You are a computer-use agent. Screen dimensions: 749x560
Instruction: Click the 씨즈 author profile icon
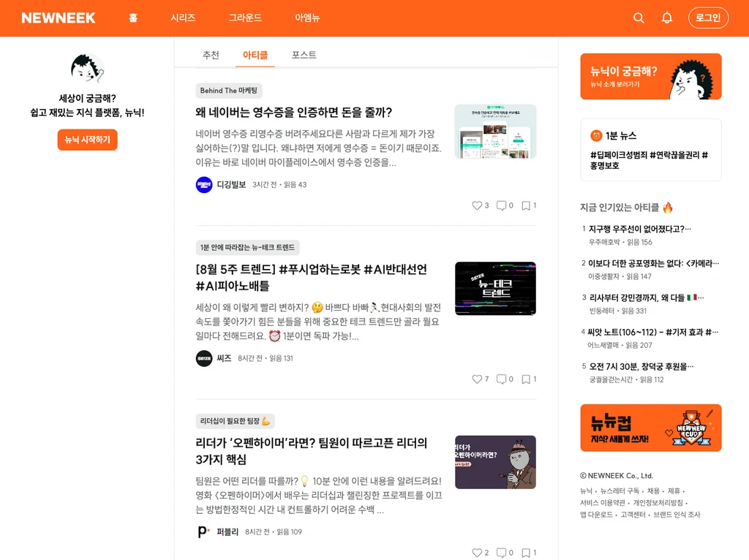[204, 358]
